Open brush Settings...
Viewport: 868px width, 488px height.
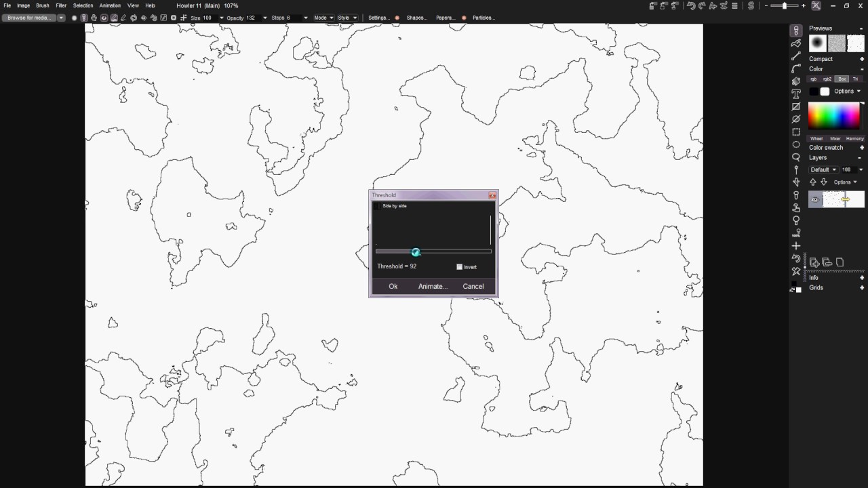tap(379, 18)
